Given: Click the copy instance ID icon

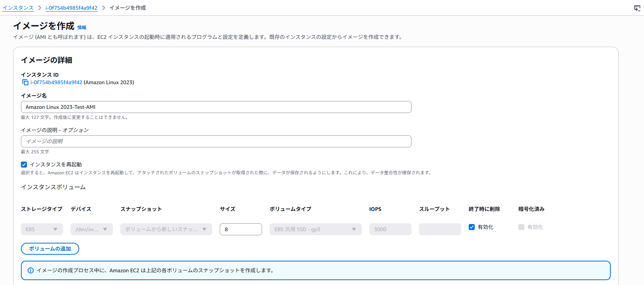Looking at the screenshot, I should (x=25, y=82).
